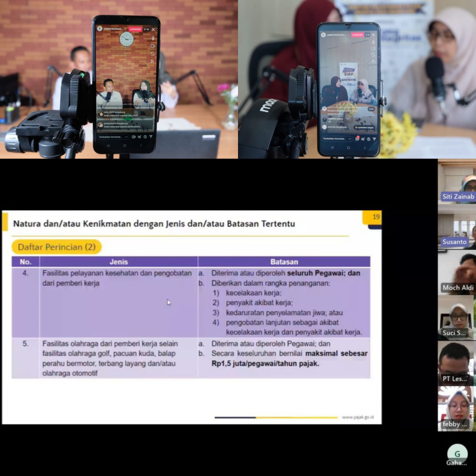Image resolution: width=476 pixels, height=476 pixels.
Task: Expand account chevron on left phone live
Action: tap(125, 29)
